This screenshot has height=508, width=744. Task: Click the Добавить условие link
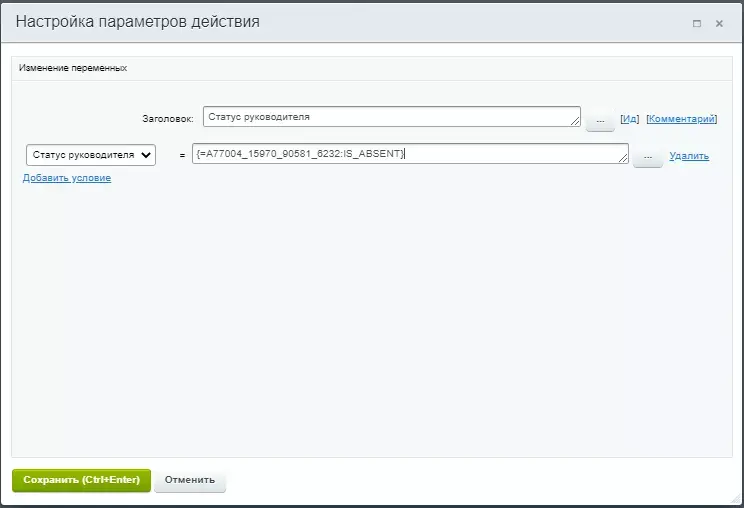[x=67, y=178]
